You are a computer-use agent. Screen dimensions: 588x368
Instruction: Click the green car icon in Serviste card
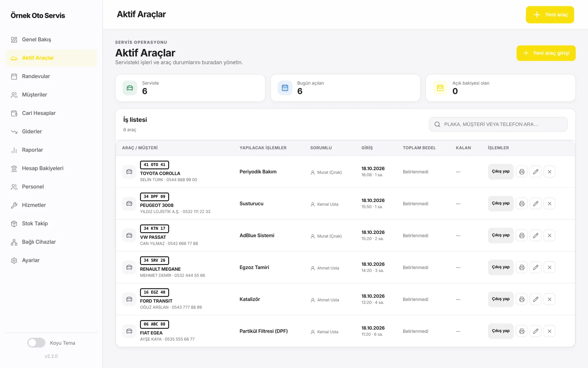[x=130, y=88]
